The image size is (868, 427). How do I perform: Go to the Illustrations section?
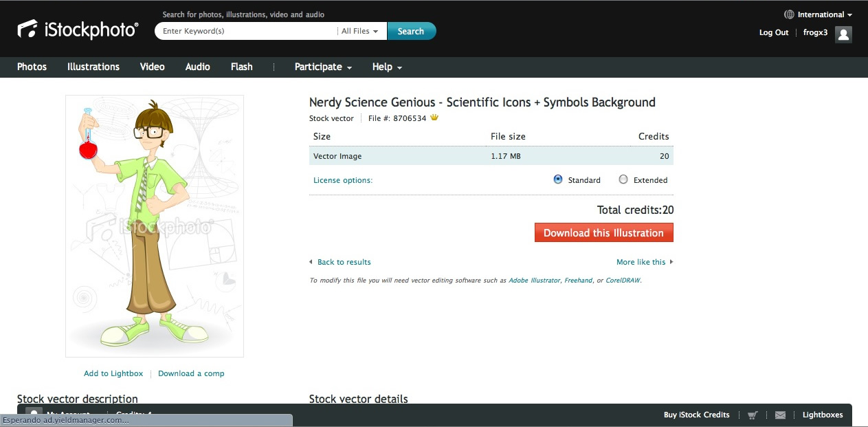tap(93, 67)
